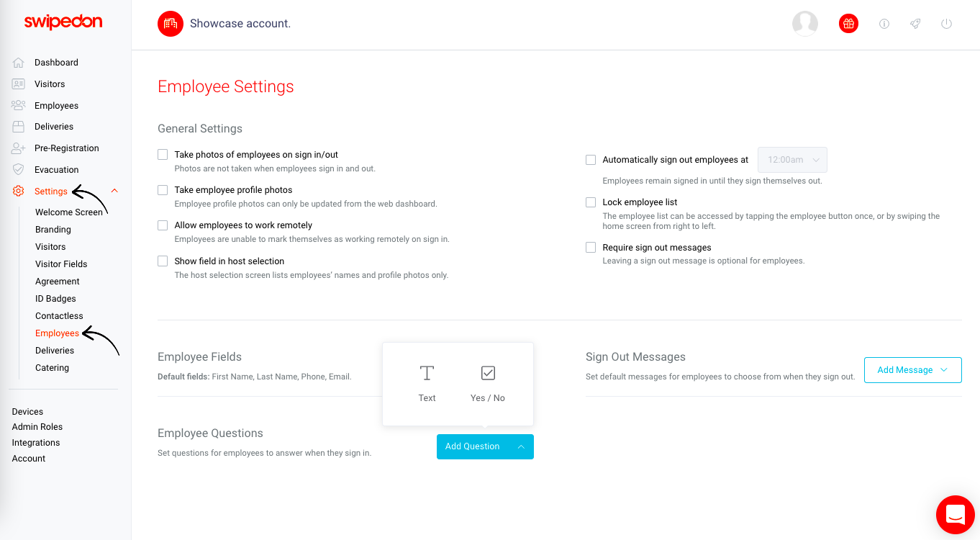Tick the Lock employee list checkbox
Screen dimensions: 980x540
(x=591, y=202)
